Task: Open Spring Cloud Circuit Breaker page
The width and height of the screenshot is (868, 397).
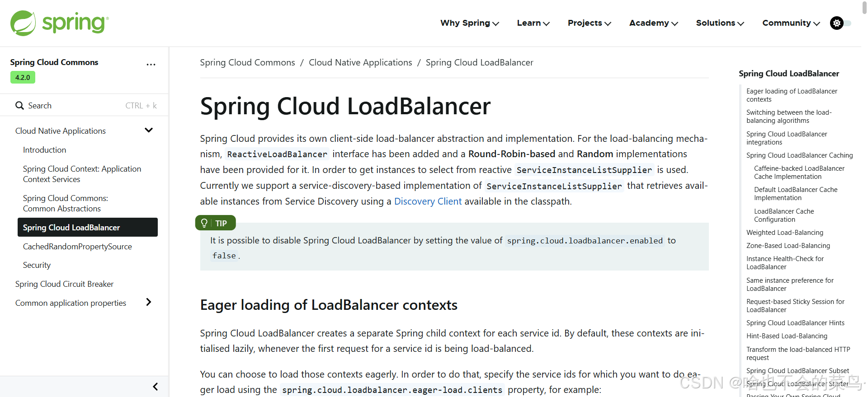Action: click(64, 284)
